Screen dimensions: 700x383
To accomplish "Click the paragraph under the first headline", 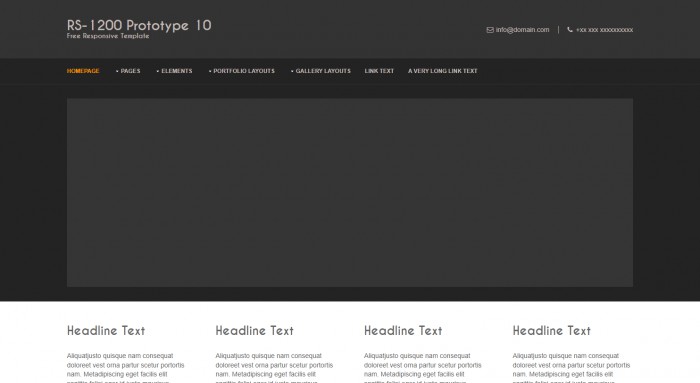I will point(126,367).
